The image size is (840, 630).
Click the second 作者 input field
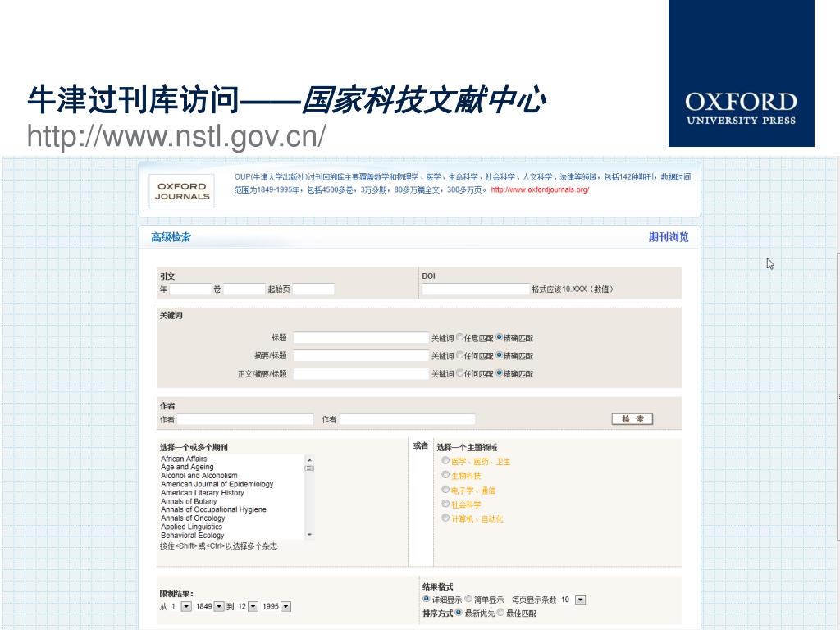click(x=407, y=419)
